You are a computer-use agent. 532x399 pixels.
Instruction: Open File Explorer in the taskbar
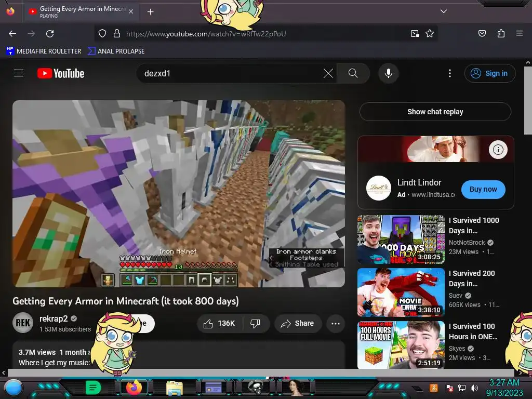(x=175, y=388)
